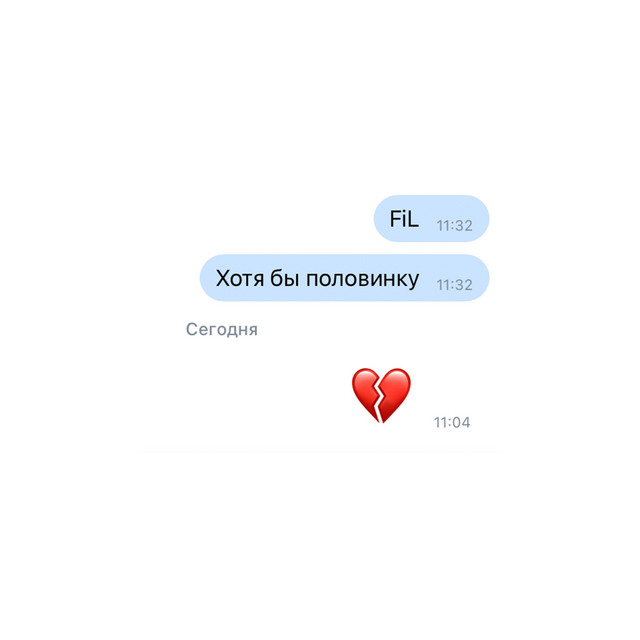Select the "FiL" message bubble
This screenshot has height=640, width=640.
(431, 218)
